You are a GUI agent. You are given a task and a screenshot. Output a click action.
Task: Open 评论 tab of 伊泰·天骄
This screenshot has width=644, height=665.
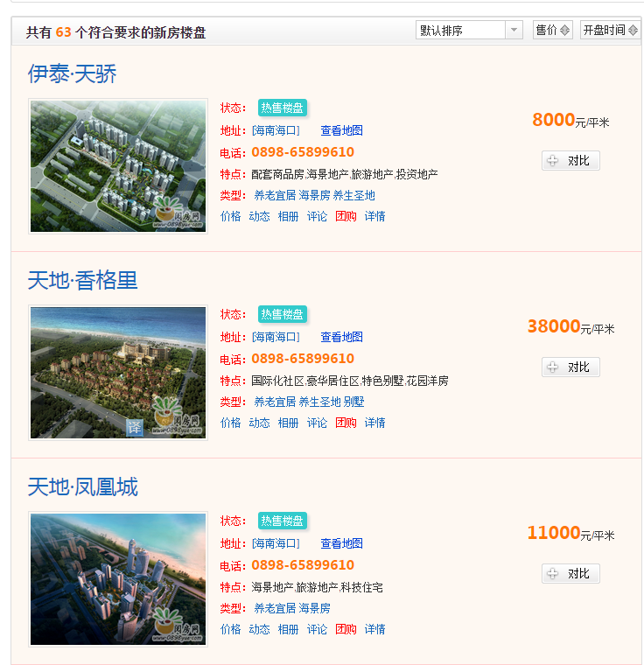(x=318, y=216)
